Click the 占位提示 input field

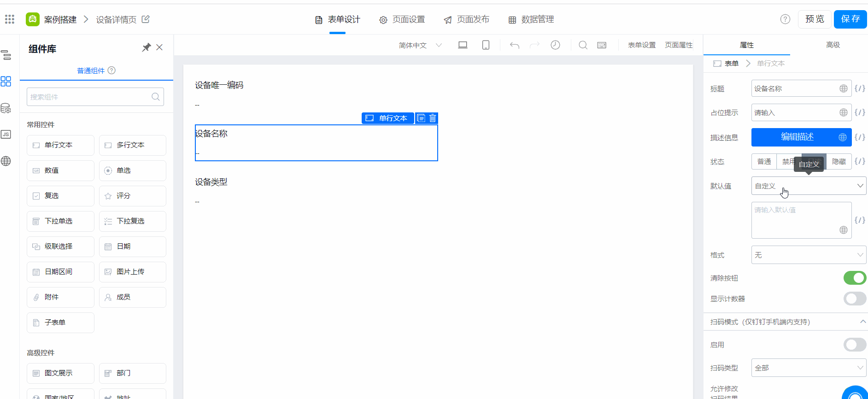click(801, 112)
